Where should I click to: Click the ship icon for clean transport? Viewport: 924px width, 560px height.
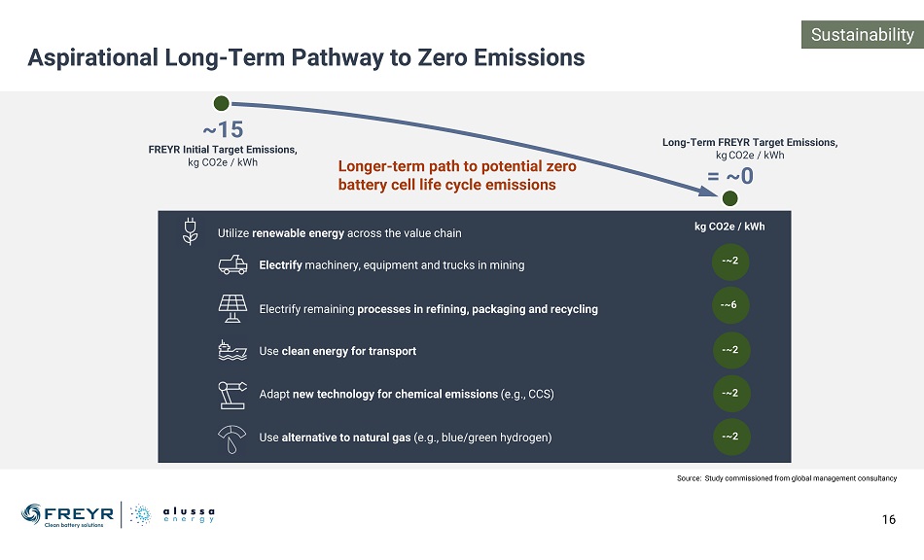click(x=231, y=350)
